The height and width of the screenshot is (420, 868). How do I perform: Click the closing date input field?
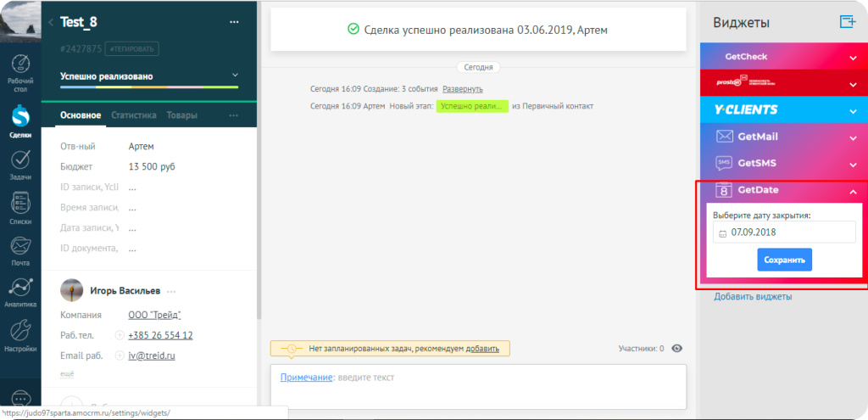pyautogui.click(x=784, y=232)
